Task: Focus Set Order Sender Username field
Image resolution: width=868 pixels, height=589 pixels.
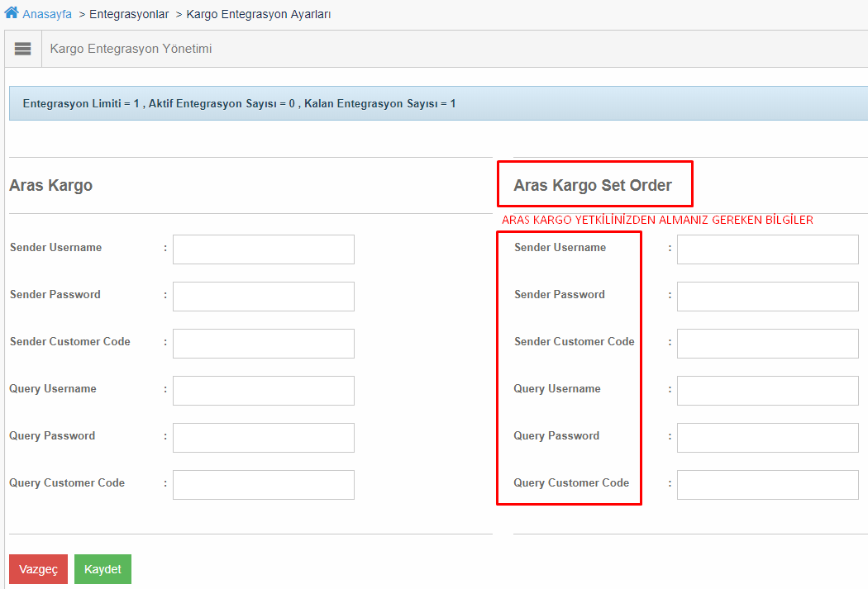Action: tap(768, 249)
